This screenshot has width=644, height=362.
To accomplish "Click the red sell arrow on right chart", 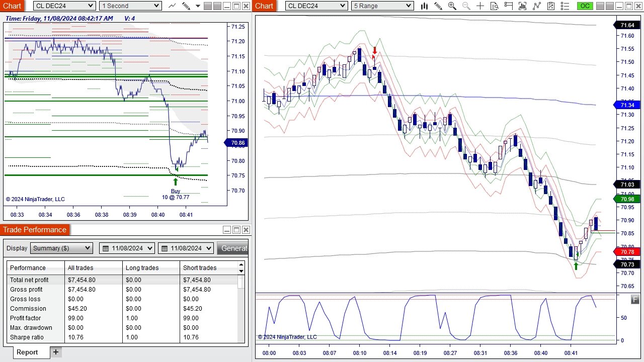I will (375, 51).
